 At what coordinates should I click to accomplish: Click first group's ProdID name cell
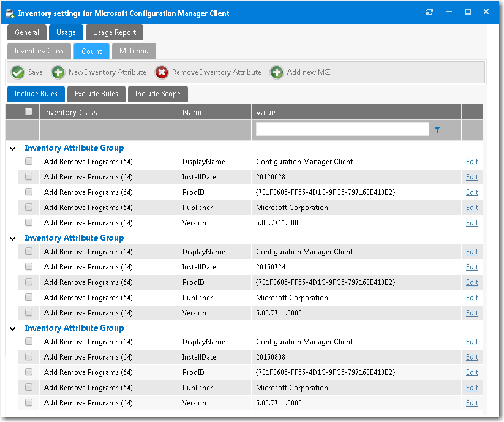tap(193, 192)
